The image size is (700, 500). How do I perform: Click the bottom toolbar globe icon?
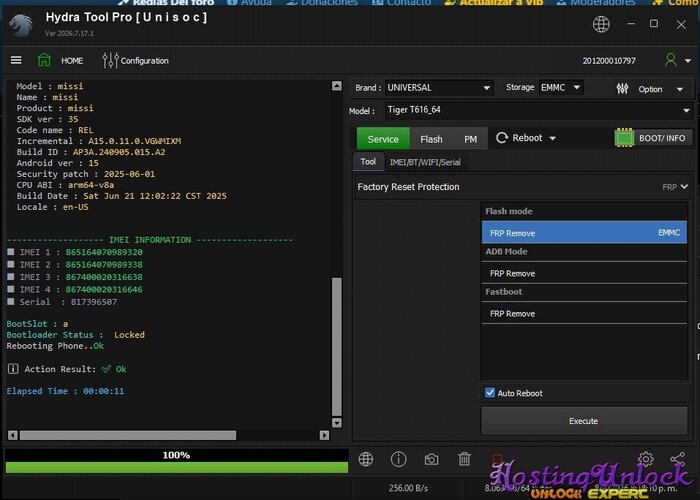(366, 459)
